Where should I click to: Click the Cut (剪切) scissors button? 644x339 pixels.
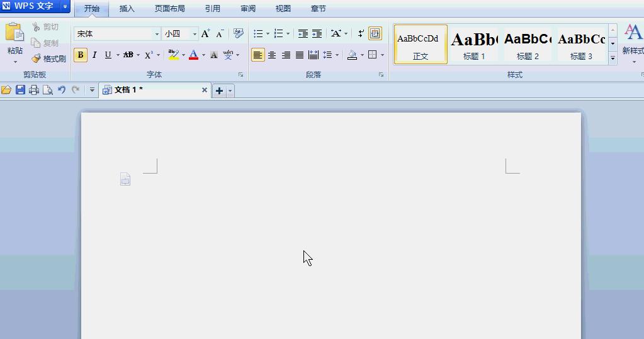(45, 27)
